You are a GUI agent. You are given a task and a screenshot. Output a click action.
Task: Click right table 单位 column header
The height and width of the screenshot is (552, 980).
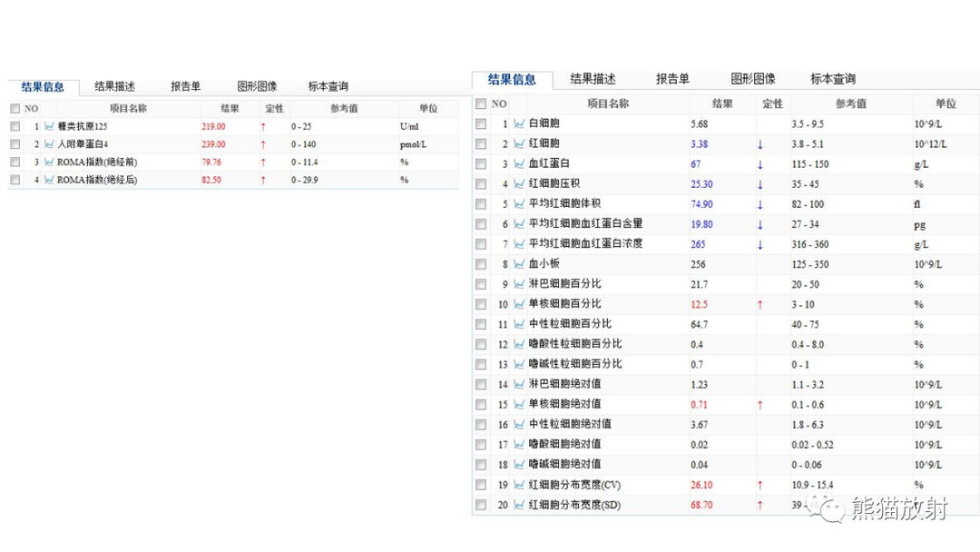pyautogui.click(x=946, y=103)
